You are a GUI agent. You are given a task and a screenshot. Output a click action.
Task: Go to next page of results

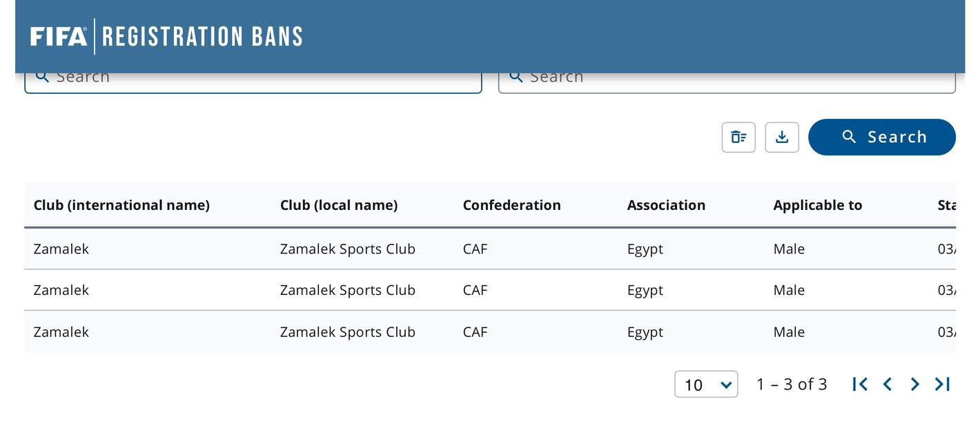[x=915, y=384]
